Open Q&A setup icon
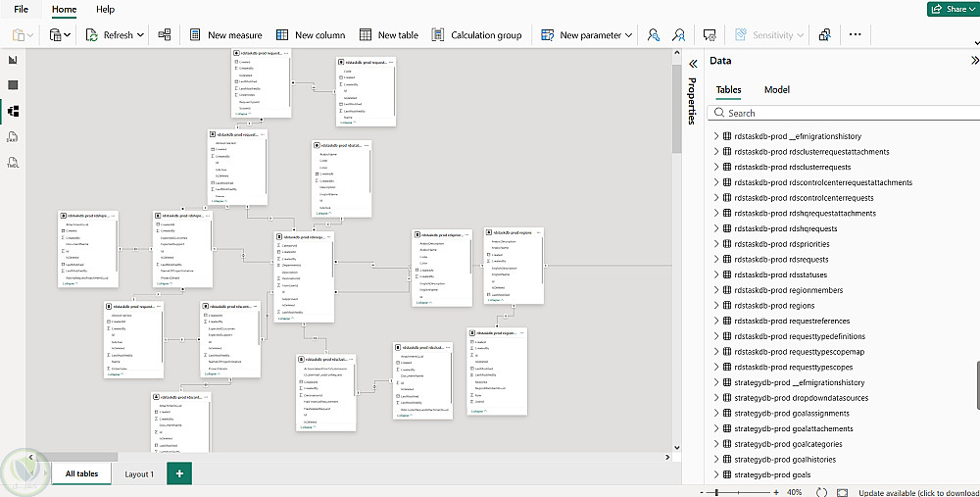980x497 pixels. coord(710,35)
